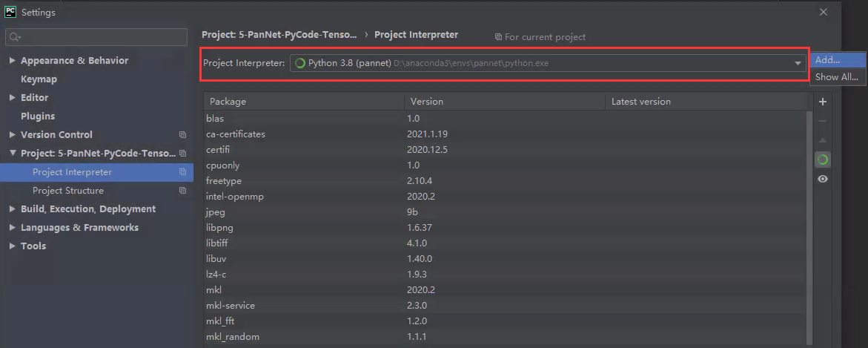The width and height of the screenshot is (868, 348).
Task: Expand the Version Control section
Action: [x=13, y=134]
